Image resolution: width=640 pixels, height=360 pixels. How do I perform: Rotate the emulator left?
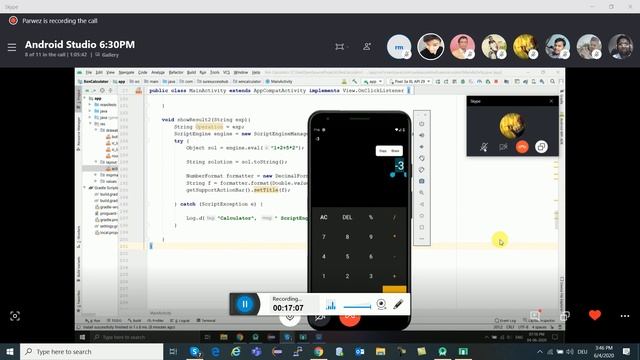(422, 158)
